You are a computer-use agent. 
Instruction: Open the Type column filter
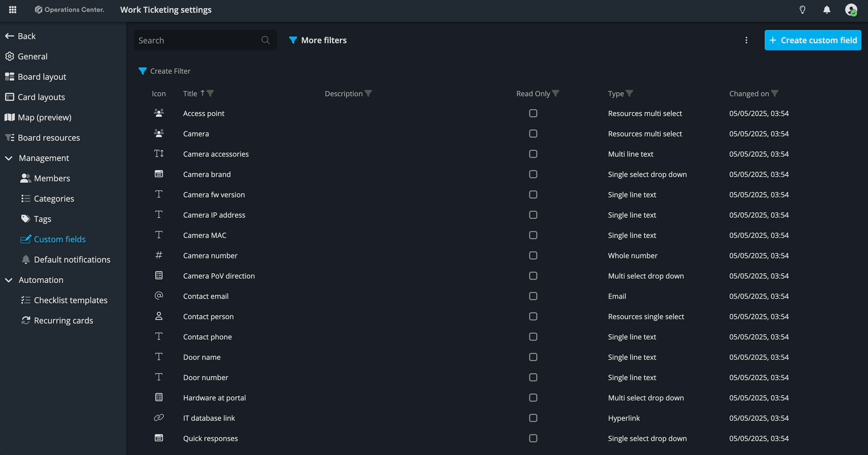[629, 93]
